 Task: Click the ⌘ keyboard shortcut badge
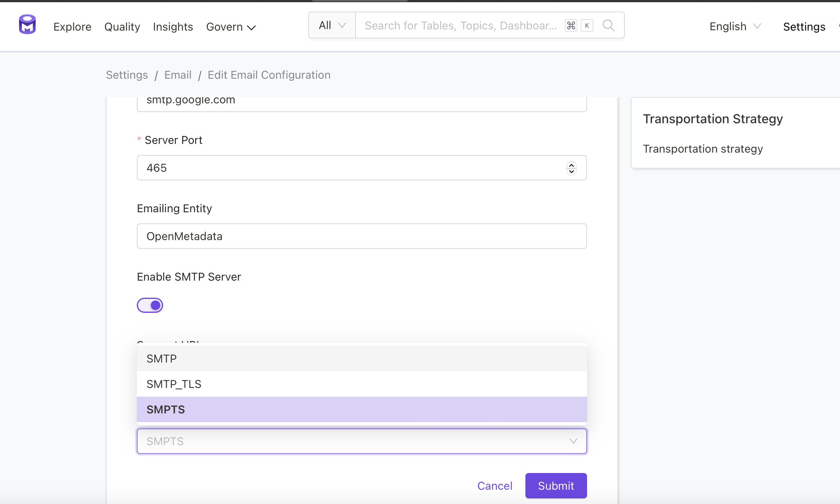point(571,25)
